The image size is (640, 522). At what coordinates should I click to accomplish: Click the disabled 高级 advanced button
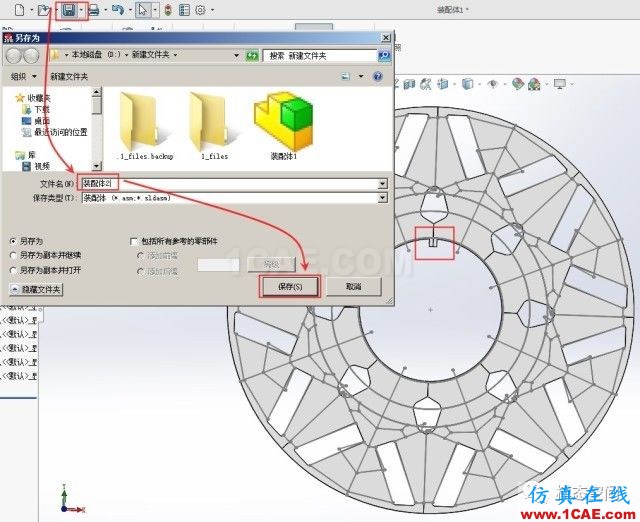pos(271,265)
